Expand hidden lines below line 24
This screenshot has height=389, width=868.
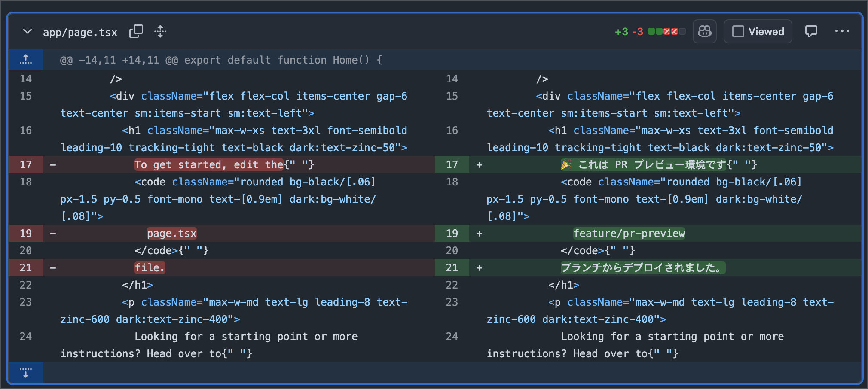click(x=26, y=372)
